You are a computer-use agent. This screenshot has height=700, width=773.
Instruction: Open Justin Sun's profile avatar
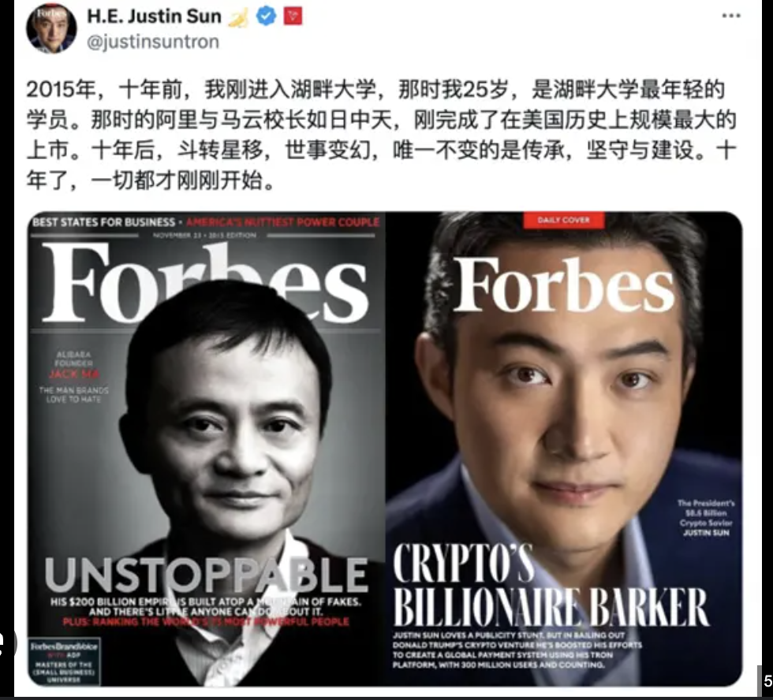click(x=51, y=28)
